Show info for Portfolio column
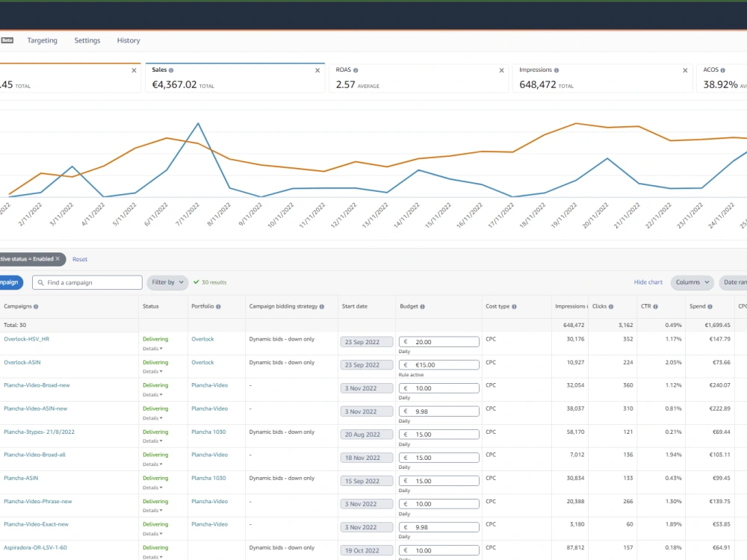747x560 pixels. [x=218, y=307]
